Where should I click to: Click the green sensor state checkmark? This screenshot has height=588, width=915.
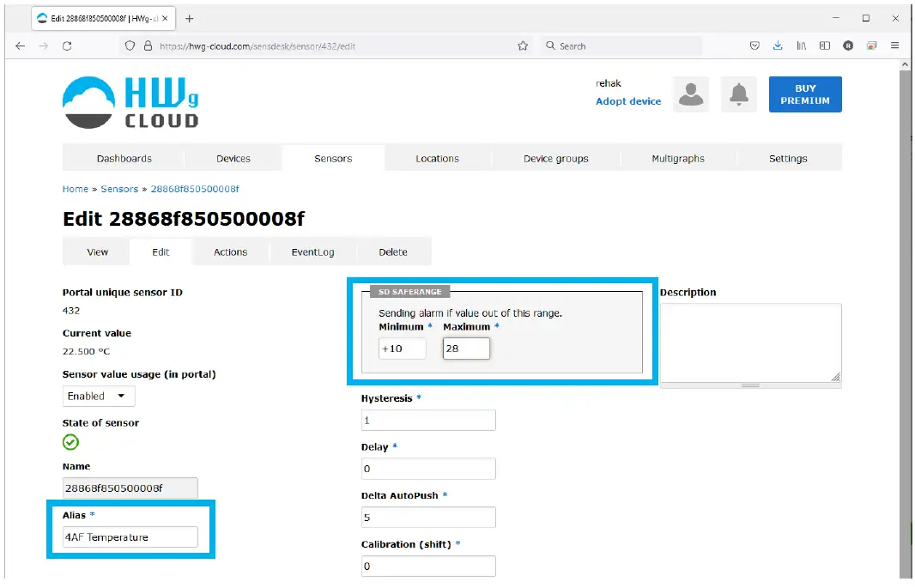tap(70, 442)
